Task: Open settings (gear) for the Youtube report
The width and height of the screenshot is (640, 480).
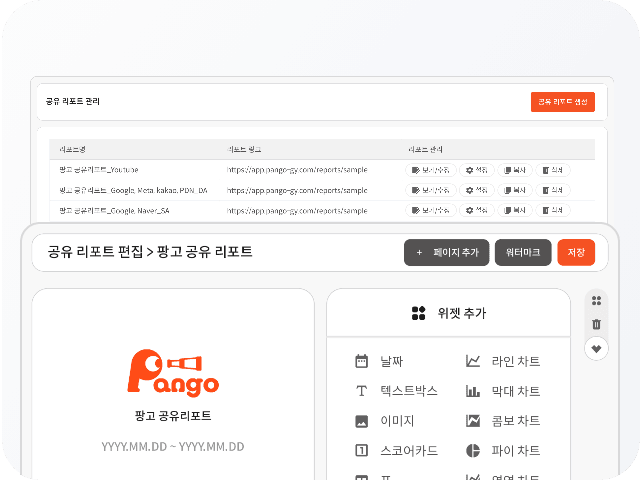Action: pyautogui.click(x=477, y=170)
